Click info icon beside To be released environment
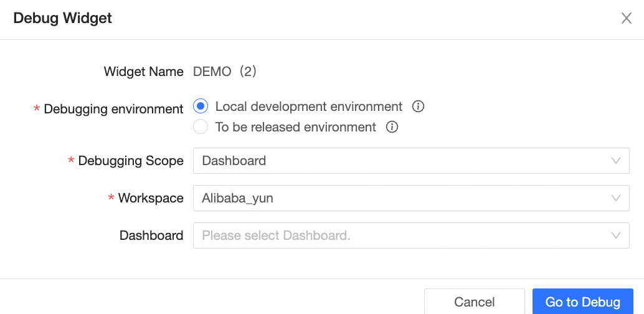 pos(392,127)
